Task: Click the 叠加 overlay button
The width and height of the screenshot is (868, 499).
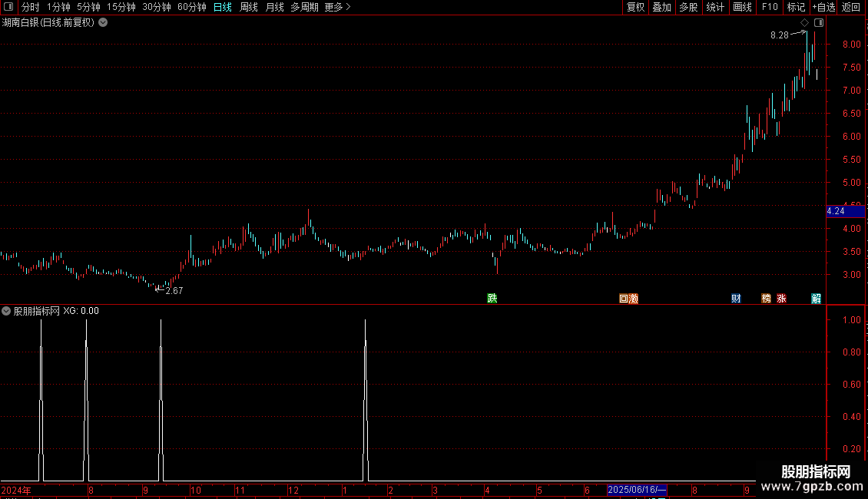Action: (x=662, y=7)
